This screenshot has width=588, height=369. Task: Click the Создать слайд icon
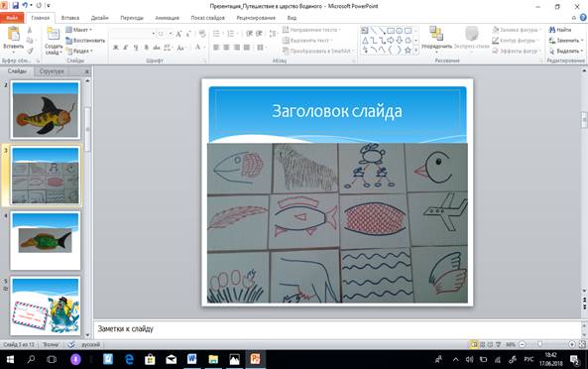(x=54, y=35)
